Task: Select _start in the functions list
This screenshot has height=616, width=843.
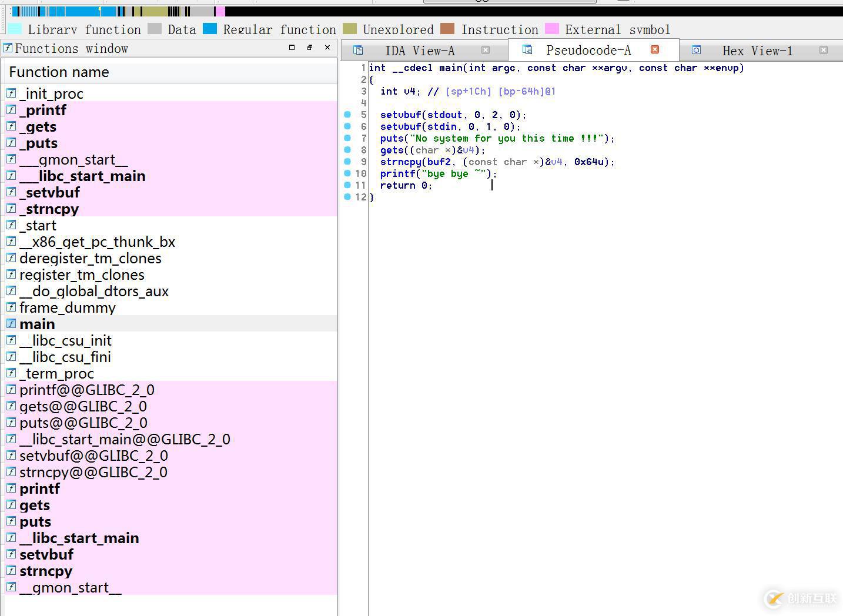Action: click(x=38, y=225)
